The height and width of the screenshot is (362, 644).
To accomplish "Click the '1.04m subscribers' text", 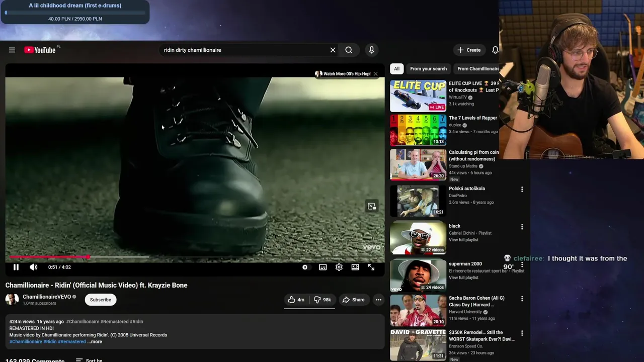I will coord(39,304).
